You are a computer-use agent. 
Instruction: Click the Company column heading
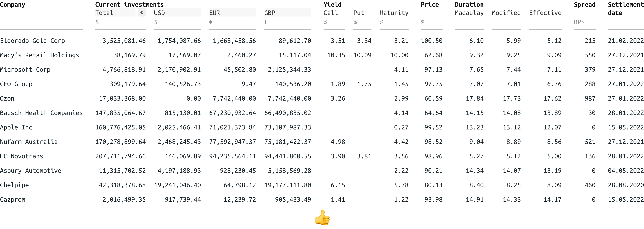(13, 4)
